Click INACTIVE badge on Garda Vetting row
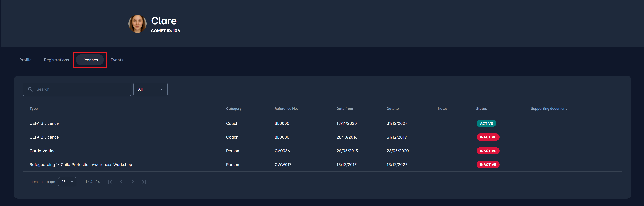The image size is (644, 206). tap(488, 151)
